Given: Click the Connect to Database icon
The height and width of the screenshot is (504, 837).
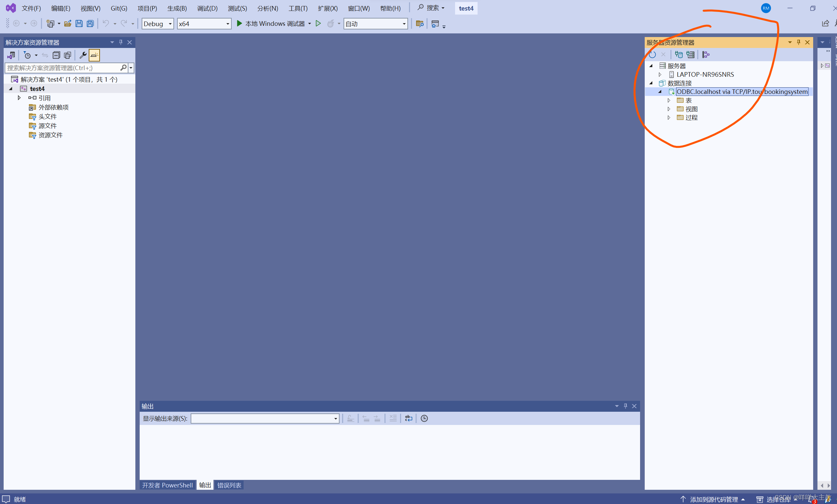Looking at the screenshot, I should coord(679,55).
